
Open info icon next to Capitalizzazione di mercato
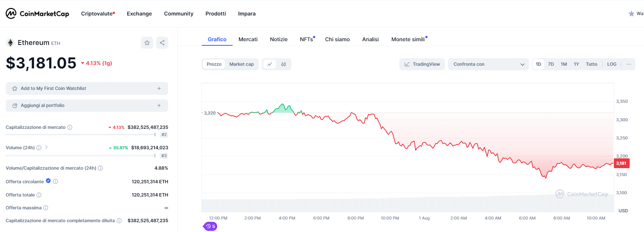tap(70, 127)
